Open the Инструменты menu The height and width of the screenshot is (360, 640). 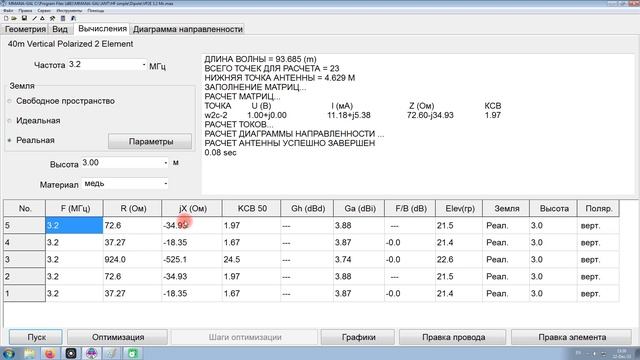(69, 11)
